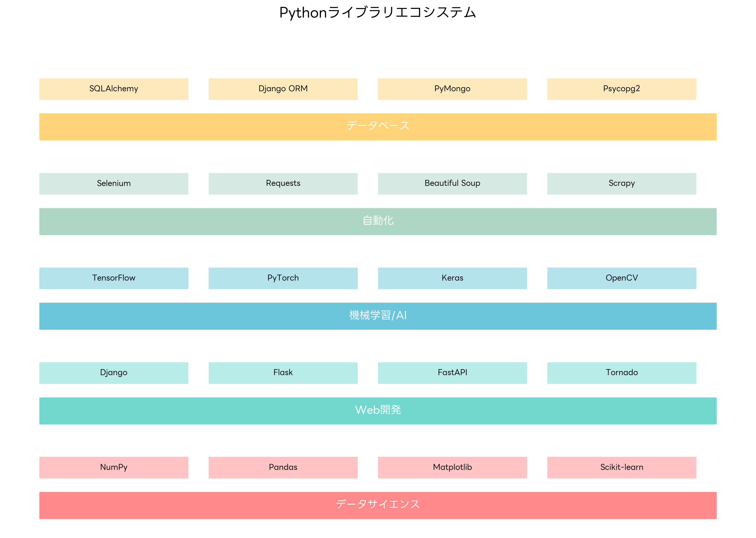
Task: Select the データサイエンス category bar
Action: (x=378, y=506)
